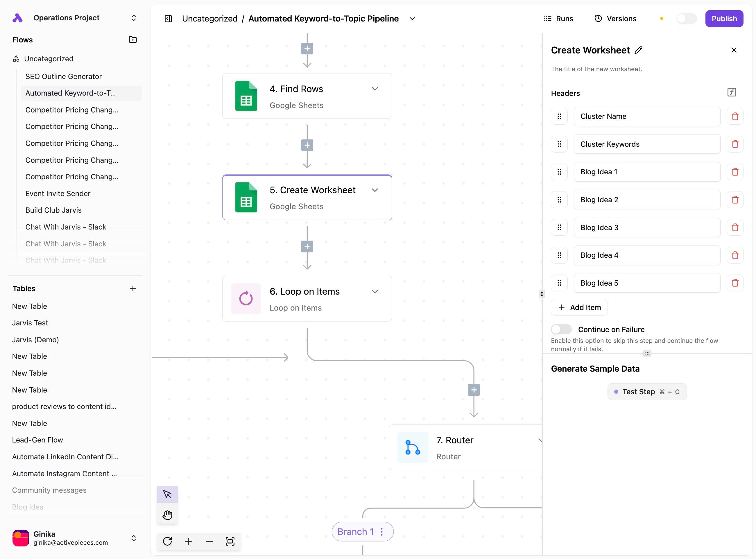Click the Blog Idea 1 header field
The height and width of the screenshot is (559, 756).
coord(647,172)
